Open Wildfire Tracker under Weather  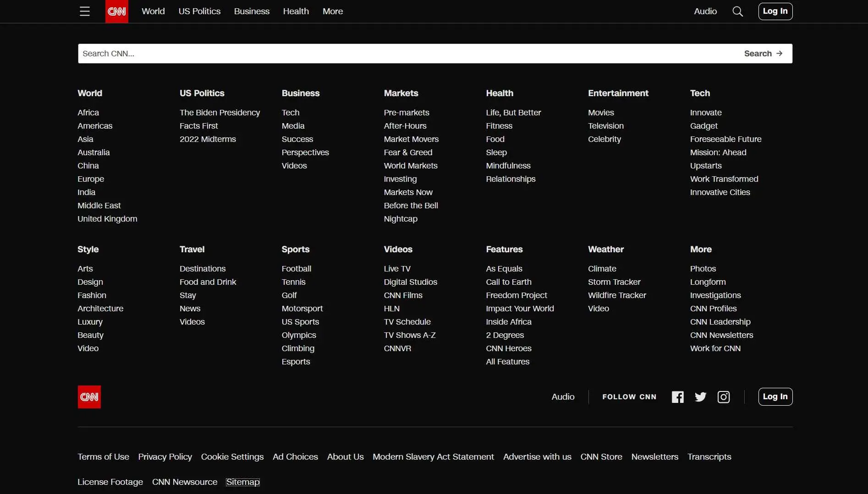point(616,295)
